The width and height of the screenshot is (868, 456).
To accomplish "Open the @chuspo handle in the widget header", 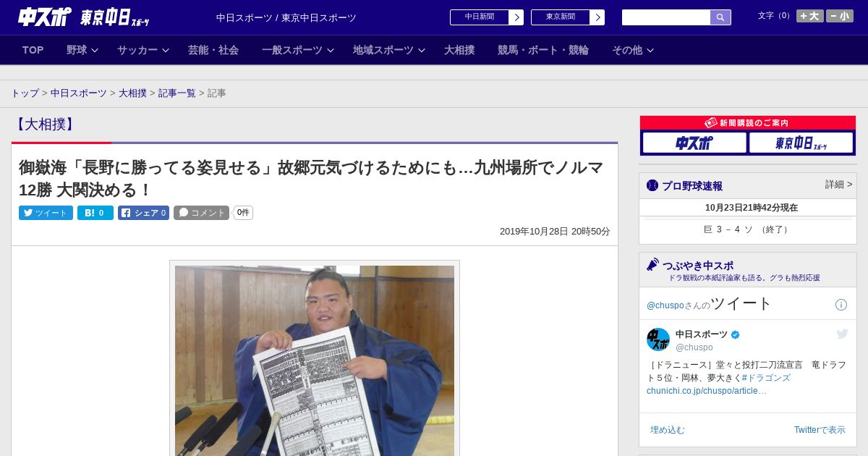I will tap(665, 305).
